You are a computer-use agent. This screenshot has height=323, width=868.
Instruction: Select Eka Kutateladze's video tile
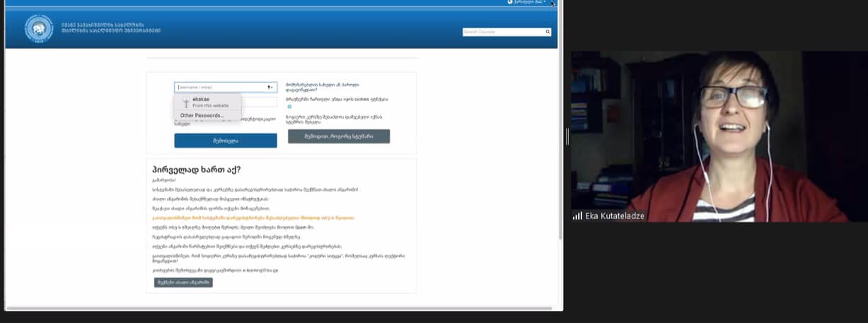pyautogui.click(x=719, y=136)
